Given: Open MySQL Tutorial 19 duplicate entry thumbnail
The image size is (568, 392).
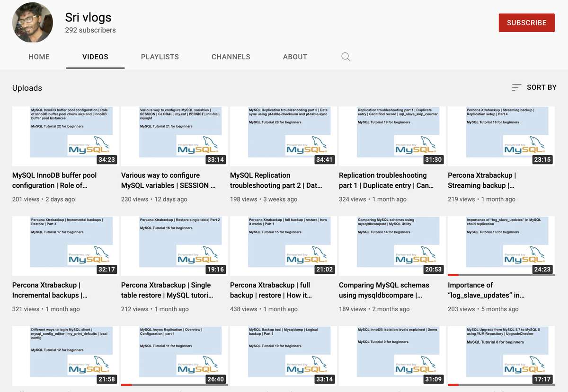Looking at the screenshot, I should coord(391,136).
